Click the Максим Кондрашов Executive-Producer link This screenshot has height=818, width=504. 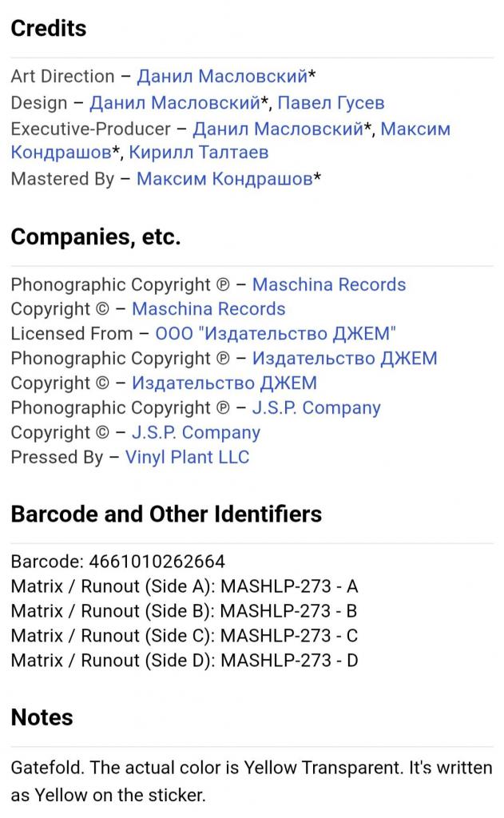(x=415, y=129)
